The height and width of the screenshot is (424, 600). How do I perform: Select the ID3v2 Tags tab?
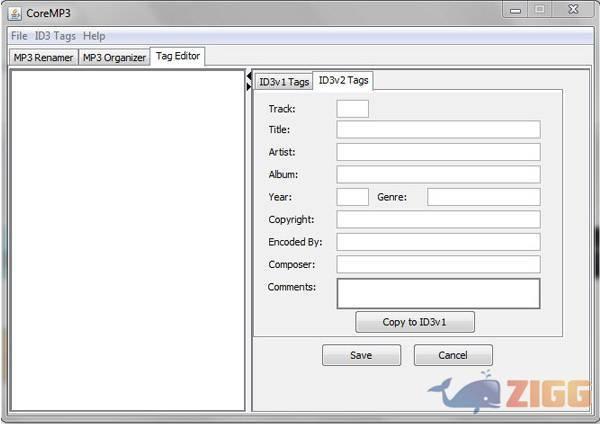point(343,80)
